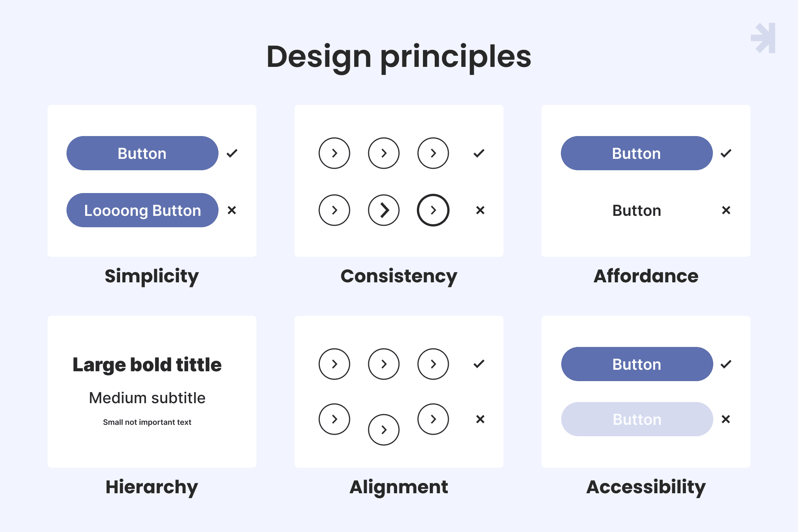
Task: Click the misaligned lower circle arrow in Alignment card
Action: point(384,429)
